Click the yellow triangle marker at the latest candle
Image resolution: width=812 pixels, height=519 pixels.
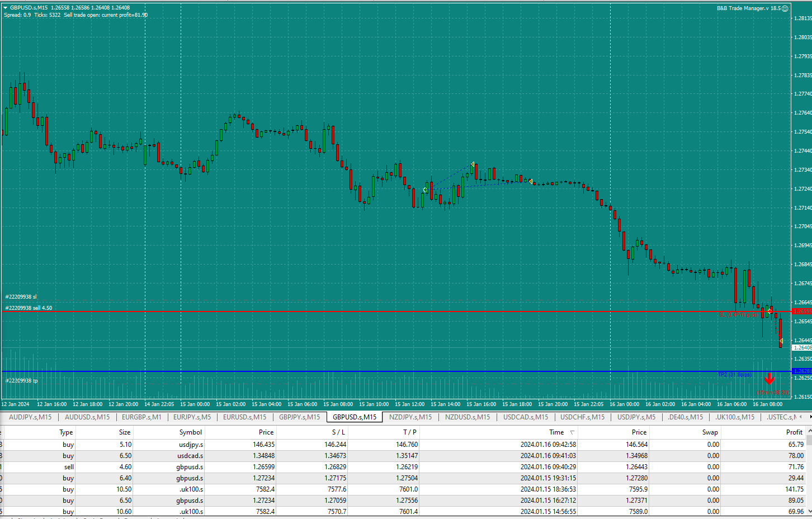pos(781,341)
